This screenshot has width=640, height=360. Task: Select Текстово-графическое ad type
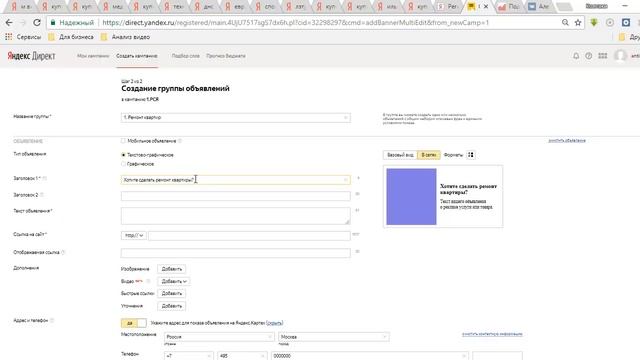point(123,155)
